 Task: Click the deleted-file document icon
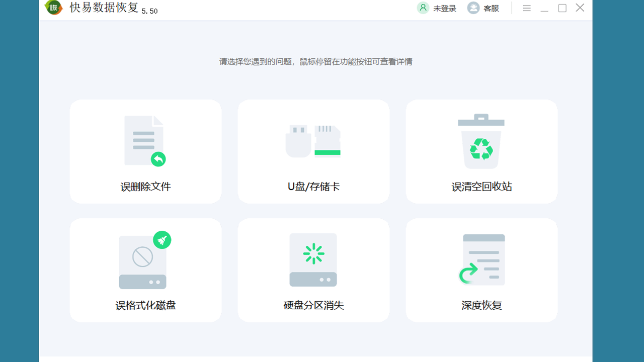pos(145,141)
